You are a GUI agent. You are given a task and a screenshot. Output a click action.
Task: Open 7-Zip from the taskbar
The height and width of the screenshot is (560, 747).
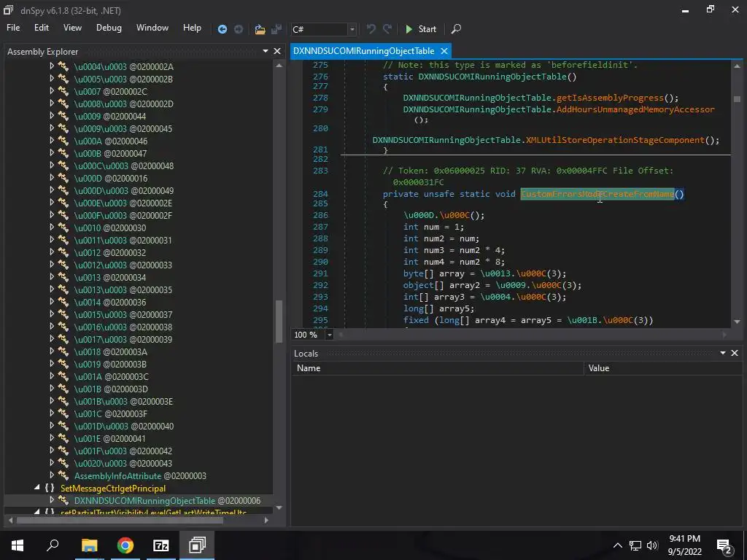pos(161,545)
